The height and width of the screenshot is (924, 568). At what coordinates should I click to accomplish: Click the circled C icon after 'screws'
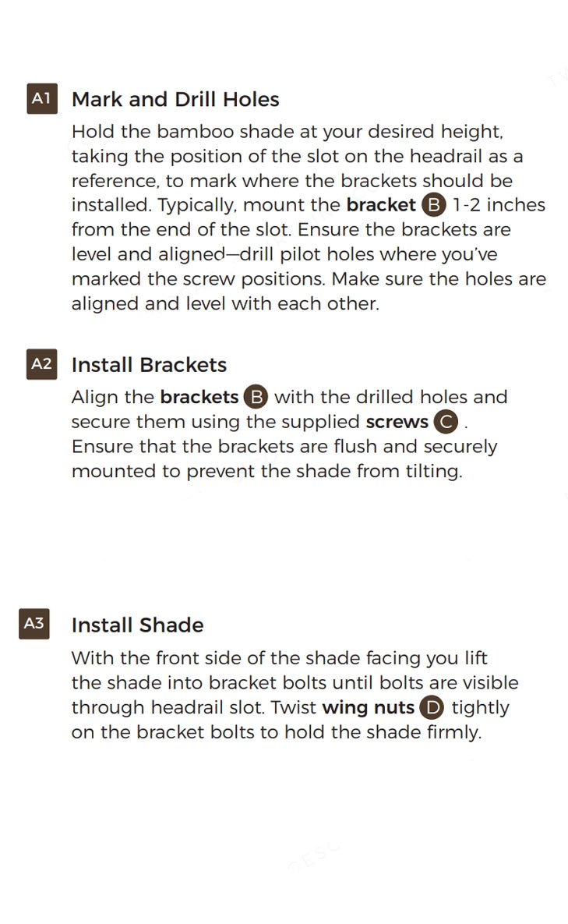click(x=446, y=422)
